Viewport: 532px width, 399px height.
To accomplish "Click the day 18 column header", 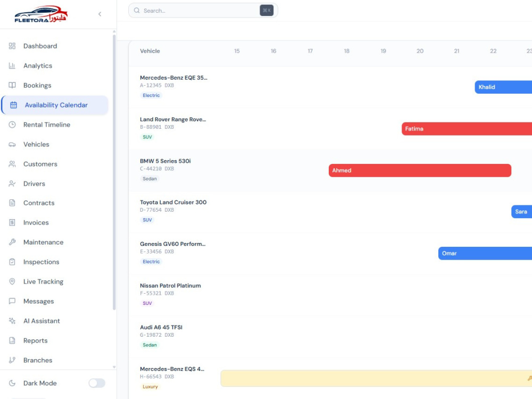I will (x=346, y=51).
